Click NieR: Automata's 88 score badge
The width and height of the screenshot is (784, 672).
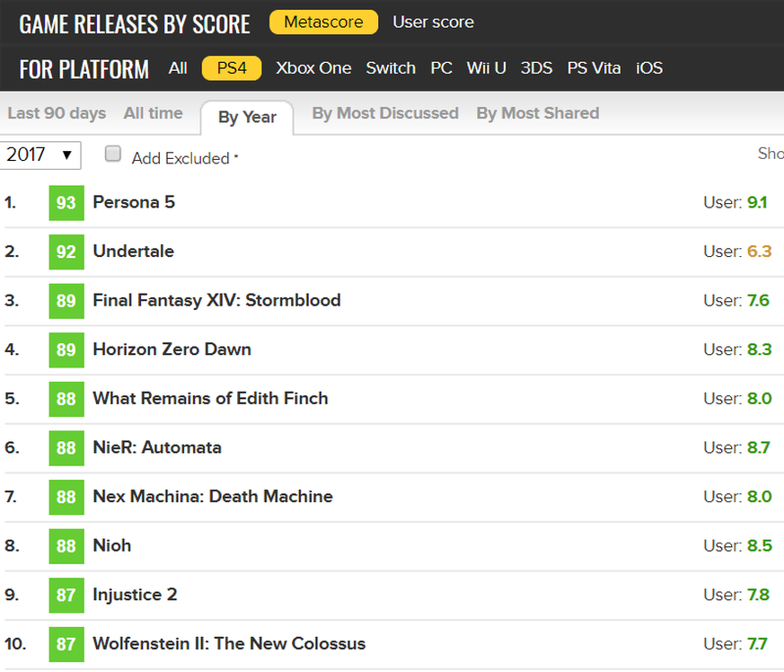coord(66,447)
